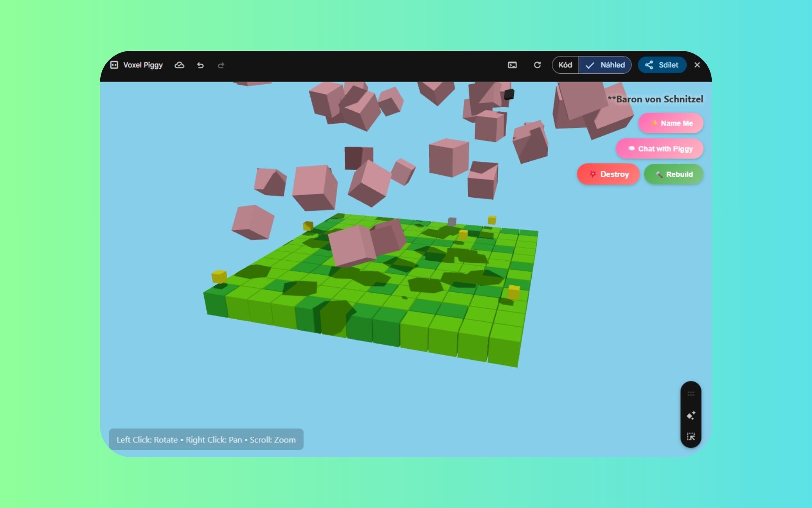Image resolution: width=812 pixels, height=508 pixels.
Task: Click the select-element annotate icon
Action: pyautogui.click(x=691, y=436)
